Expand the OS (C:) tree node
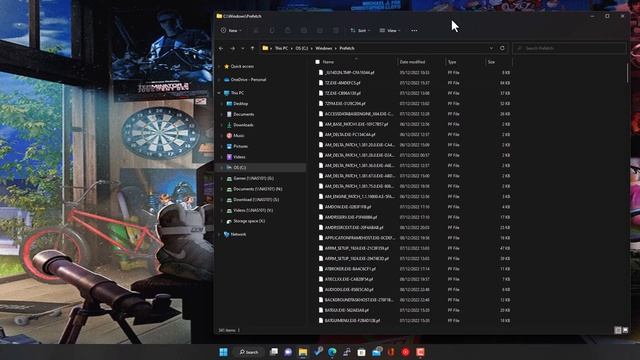 [x=222, y=167]
